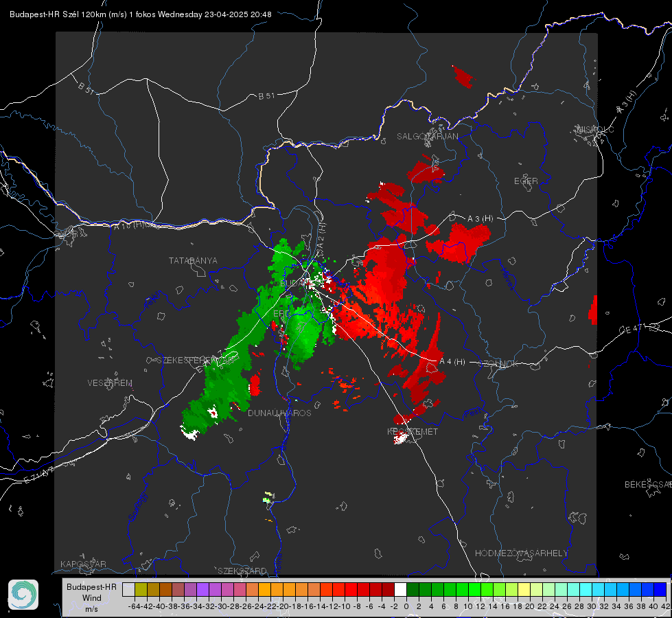Click the swirl logo icon at bottom-left
This screenshot has width=672, height=618.
click(x=23, y=595)
